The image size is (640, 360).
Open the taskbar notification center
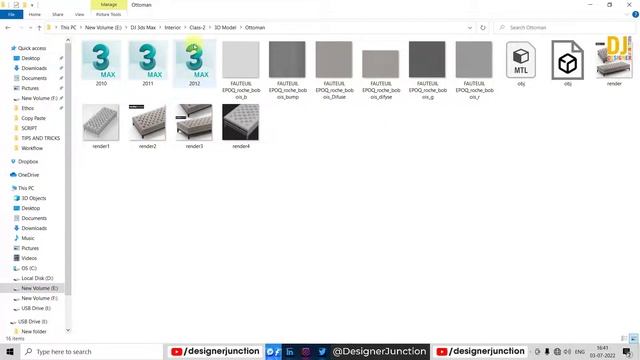pyautogui.click(x=627, y=351)
